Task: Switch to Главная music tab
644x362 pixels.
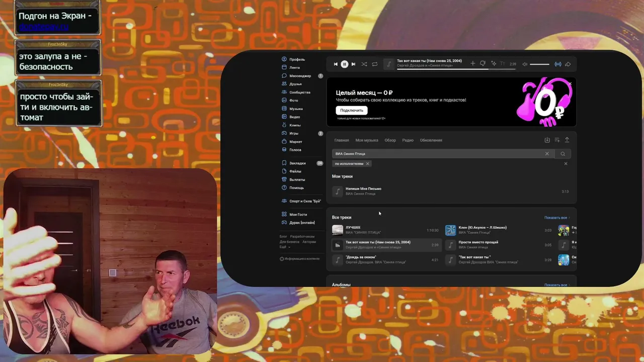Action: (x=342, y=140)
